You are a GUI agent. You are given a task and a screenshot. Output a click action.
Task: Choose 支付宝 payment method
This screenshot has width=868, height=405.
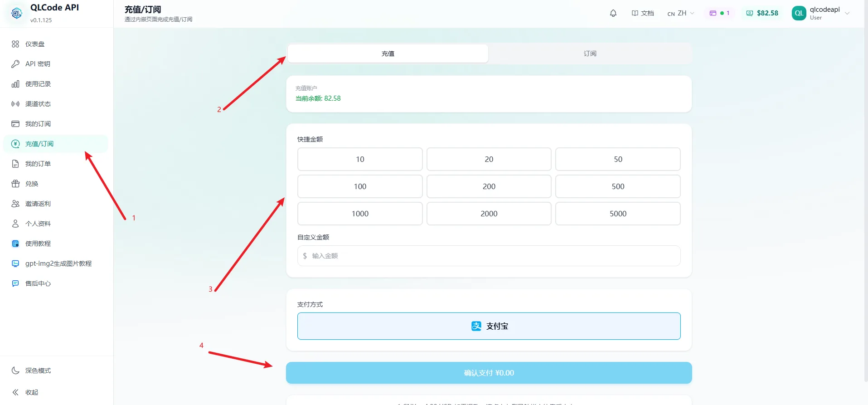[x=489, y=326]
